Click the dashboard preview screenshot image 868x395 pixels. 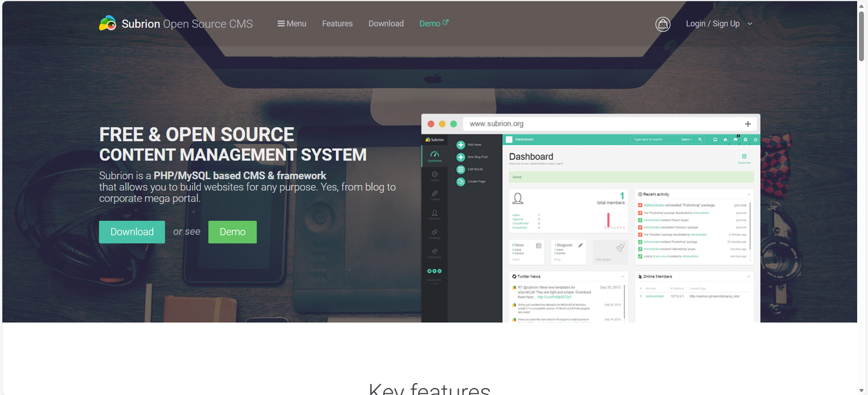click(x=591, y=218)
